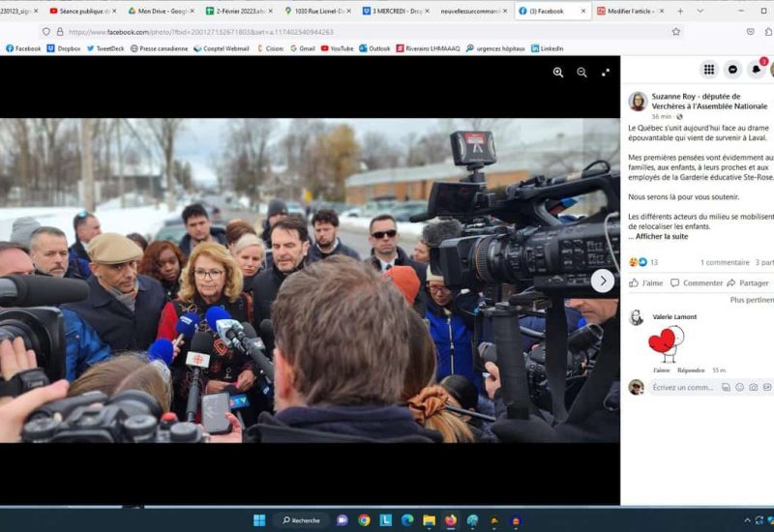
Task: Zoom out of the photo
Action: pyautogui.click(x=581, y=73)
